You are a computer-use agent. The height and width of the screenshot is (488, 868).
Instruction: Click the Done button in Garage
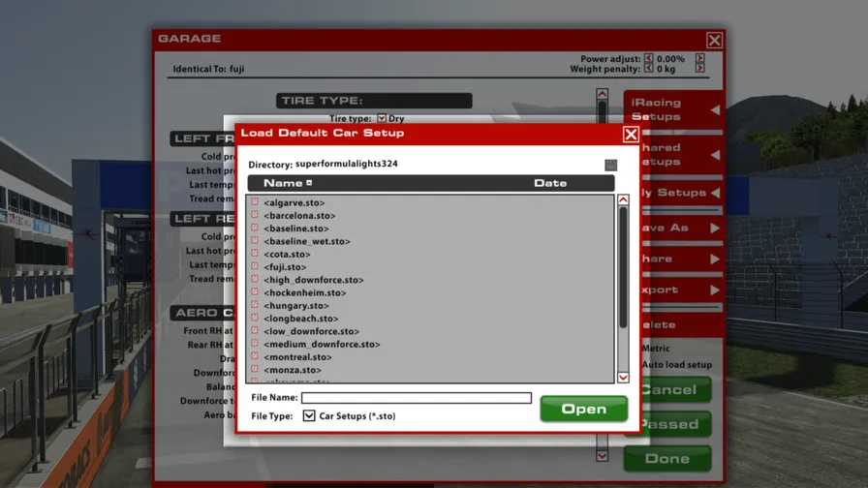pyautogui.click(x=667, y=459)
